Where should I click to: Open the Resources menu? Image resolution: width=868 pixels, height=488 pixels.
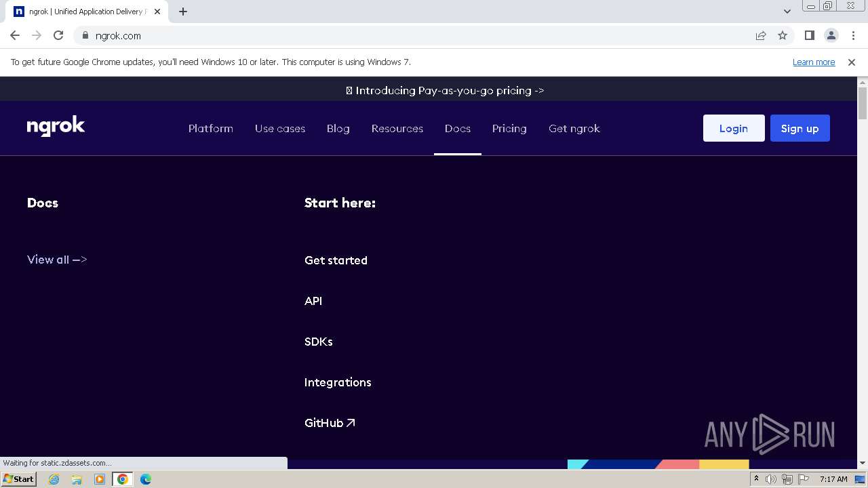[397, 128]
